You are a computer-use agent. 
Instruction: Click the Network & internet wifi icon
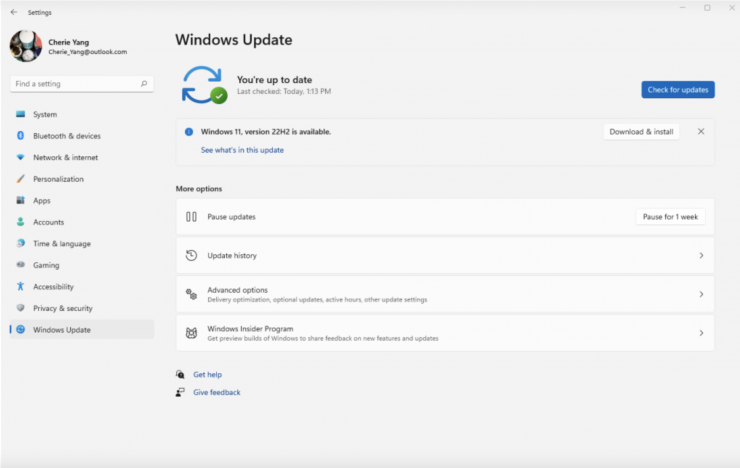[x=20, y=158]
